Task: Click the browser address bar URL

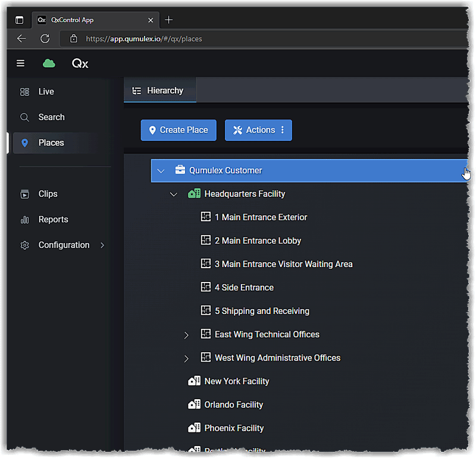Action: click(x=144, y=39)
